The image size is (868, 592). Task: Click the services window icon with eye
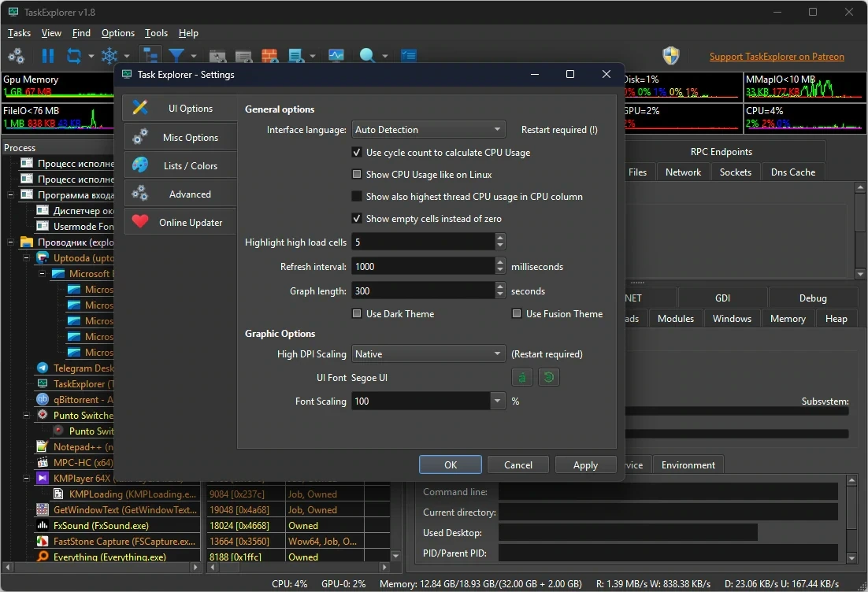tap(217, 56)
